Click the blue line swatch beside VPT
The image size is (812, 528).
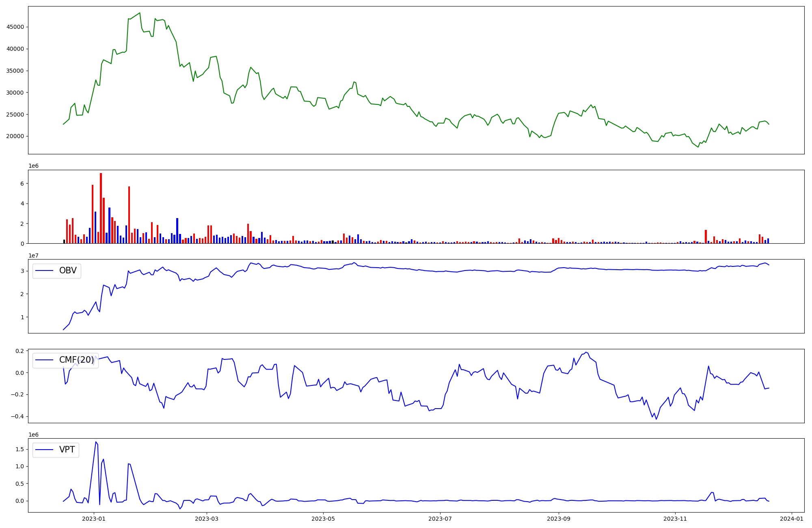pyautogui.click(x=45, y=450)
